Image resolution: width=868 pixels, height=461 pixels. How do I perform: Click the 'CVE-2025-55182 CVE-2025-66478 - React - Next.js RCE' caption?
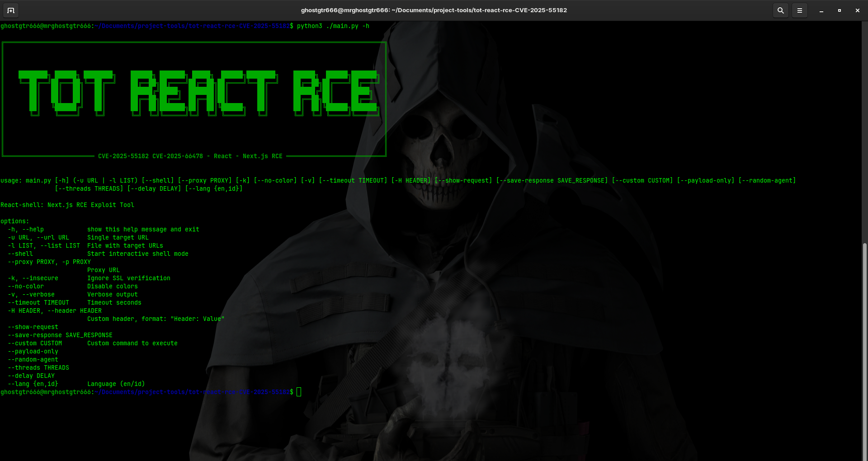pyautogui.click(x=190, y=156)
